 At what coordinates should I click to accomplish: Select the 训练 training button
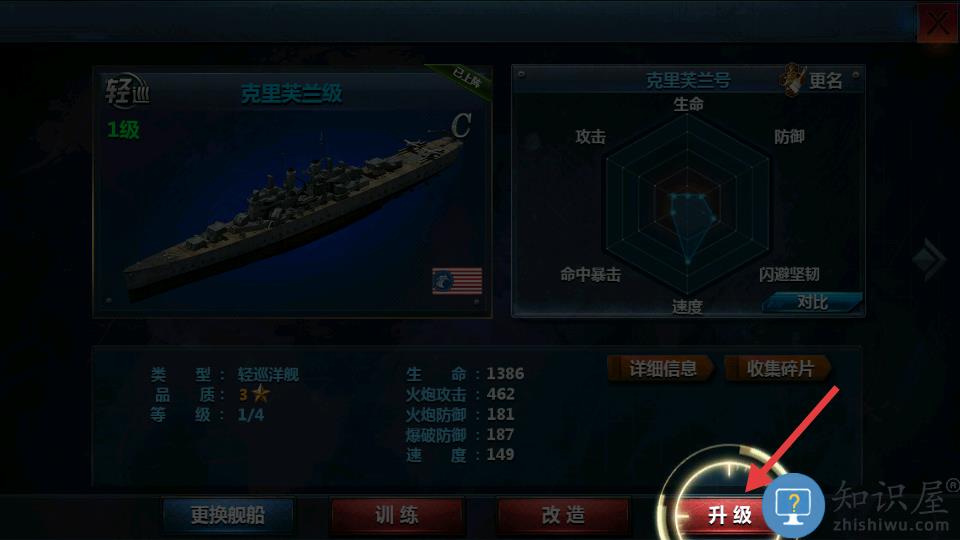tap(396, 515)
